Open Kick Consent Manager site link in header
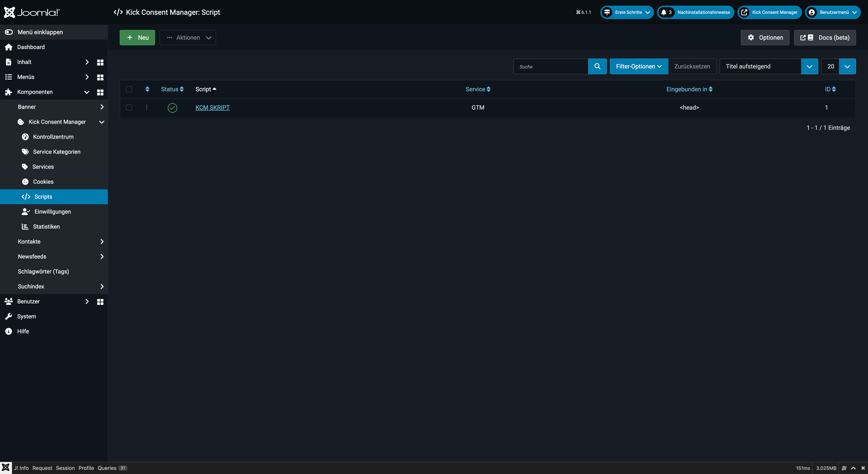This screenshot has width=868, height=474. coord(769,13)
